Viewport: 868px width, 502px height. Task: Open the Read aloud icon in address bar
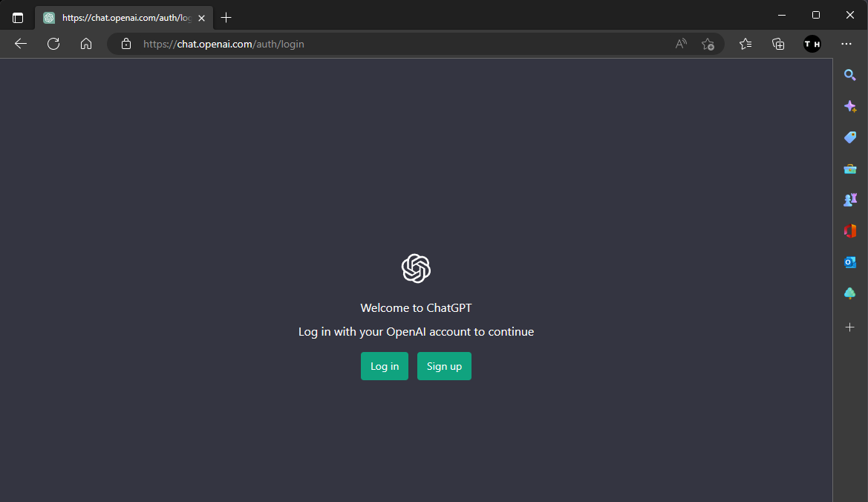pos(681,44)
